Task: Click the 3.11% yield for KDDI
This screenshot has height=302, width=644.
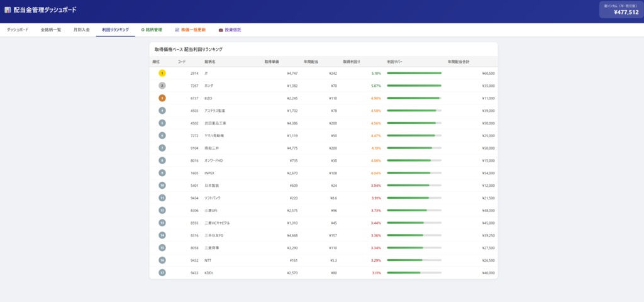Action: pyautogui.click(x=376, y=272)
